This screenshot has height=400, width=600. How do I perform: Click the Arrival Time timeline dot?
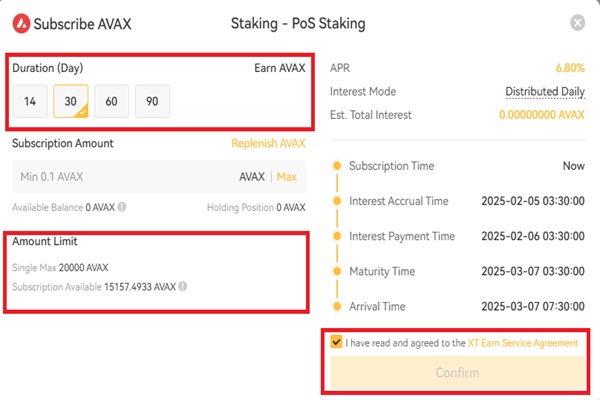[337, 307]
